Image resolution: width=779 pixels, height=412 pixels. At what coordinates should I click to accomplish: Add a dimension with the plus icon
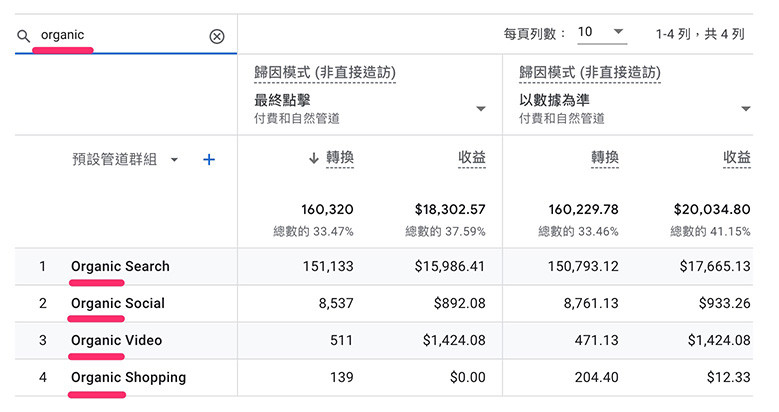[x=209, y=159]
